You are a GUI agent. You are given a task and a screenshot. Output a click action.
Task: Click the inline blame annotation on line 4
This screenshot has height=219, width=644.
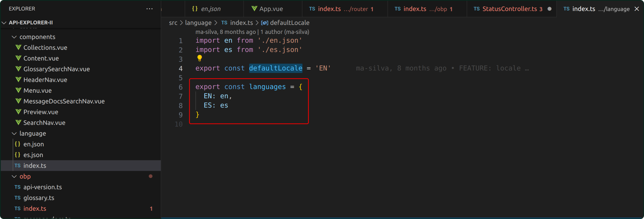point(442,68)
